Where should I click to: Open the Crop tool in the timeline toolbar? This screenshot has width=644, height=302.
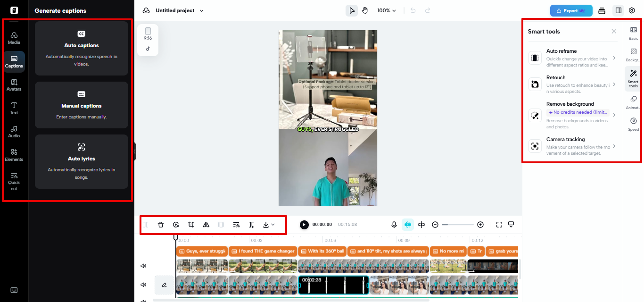pyautogui.click(x=191, y=225)
